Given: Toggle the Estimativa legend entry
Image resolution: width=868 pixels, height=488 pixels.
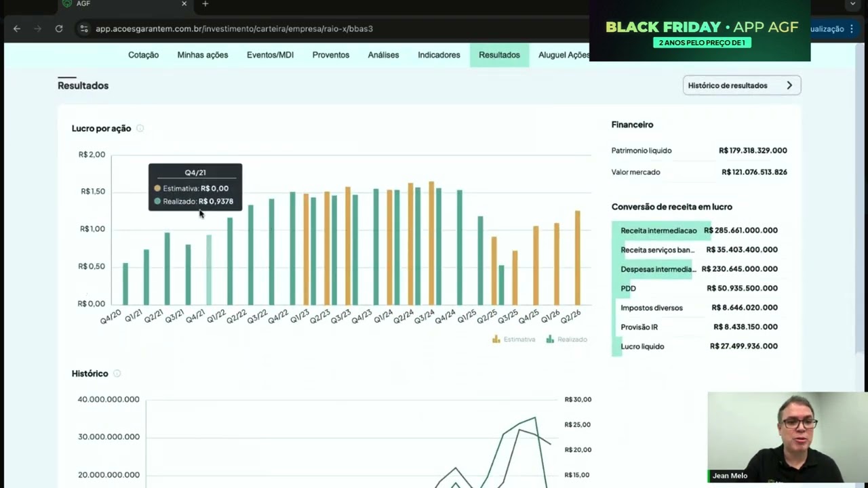Looking at the screenshot, I should (x=514, y=339).
